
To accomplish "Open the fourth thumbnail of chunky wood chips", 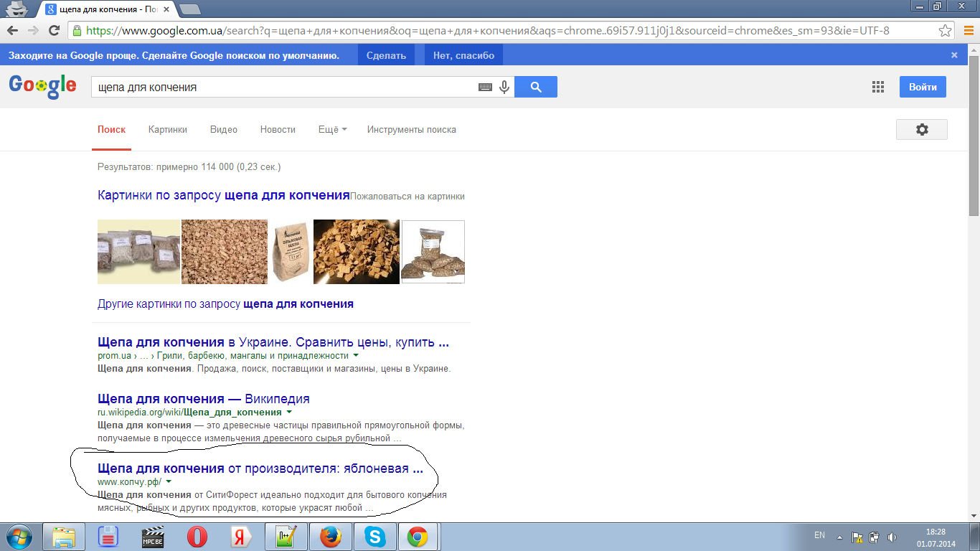I will click(357, 252).
